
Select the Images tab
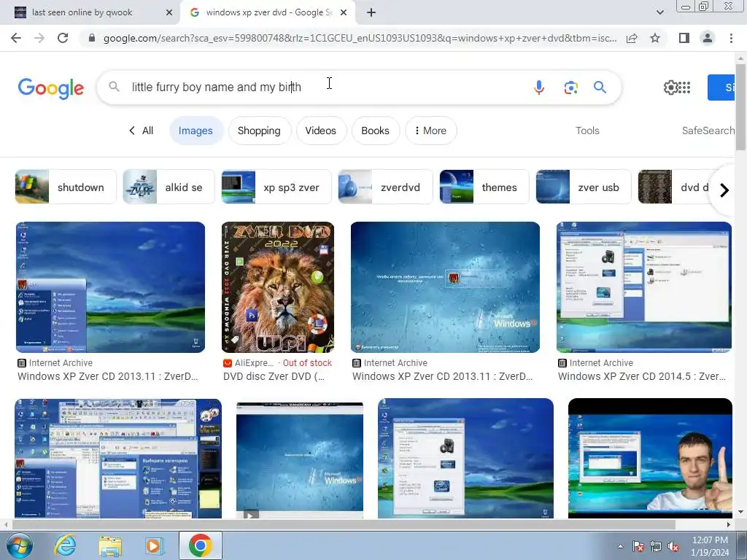pyautogui.click(x=196, y=131)
